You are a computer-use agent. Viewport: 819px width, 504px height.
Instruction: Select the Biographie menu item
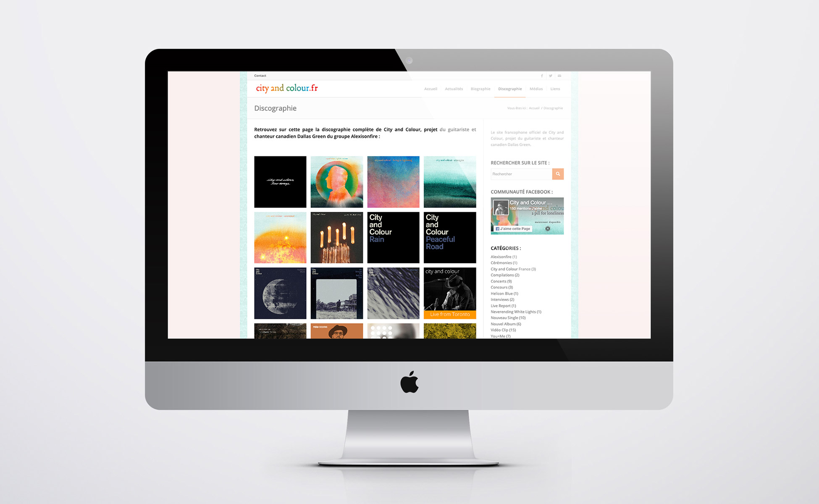coord(479,89)
